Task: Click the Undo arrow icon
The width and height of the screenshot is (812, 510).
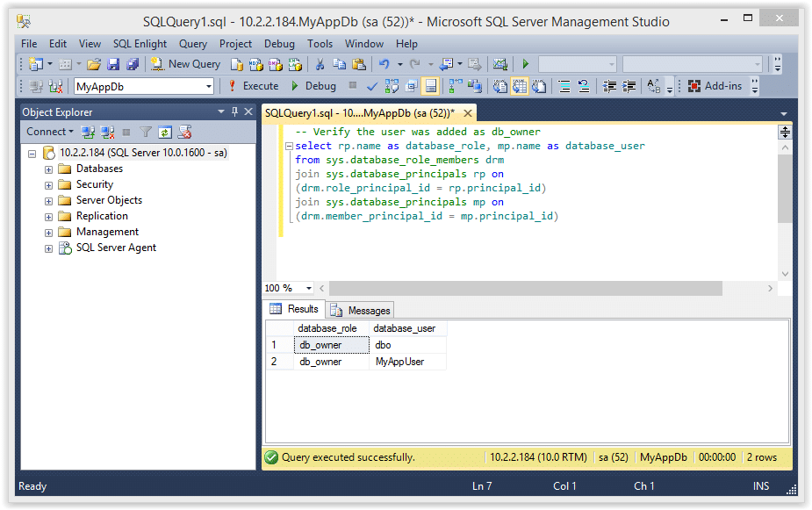Action: pos(384,64)
